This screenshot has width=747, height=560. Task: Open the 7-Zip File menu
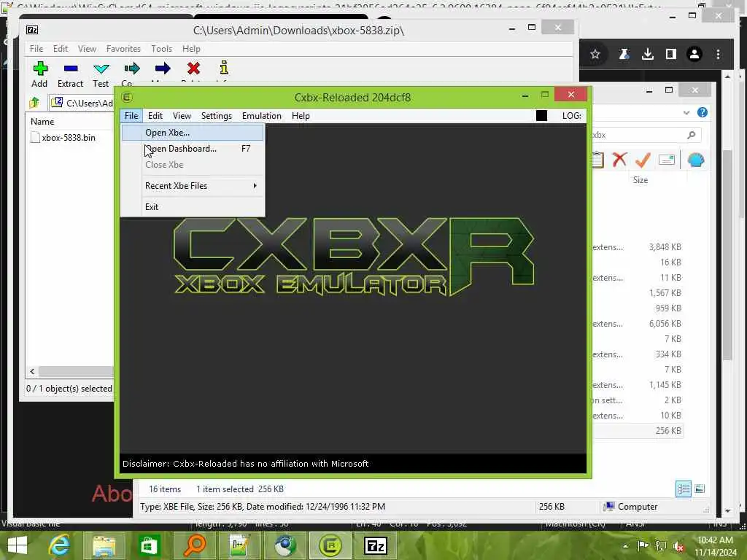coord(36,49)
